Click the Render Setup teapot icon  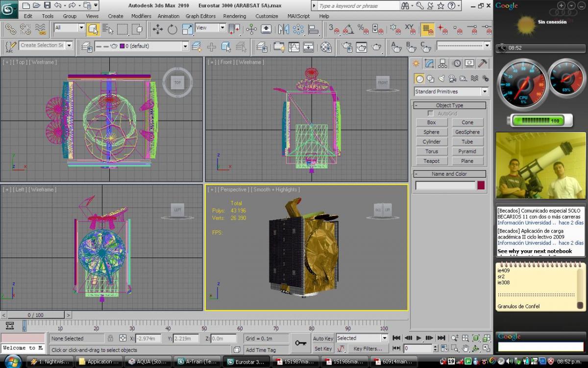coord(347,47)
